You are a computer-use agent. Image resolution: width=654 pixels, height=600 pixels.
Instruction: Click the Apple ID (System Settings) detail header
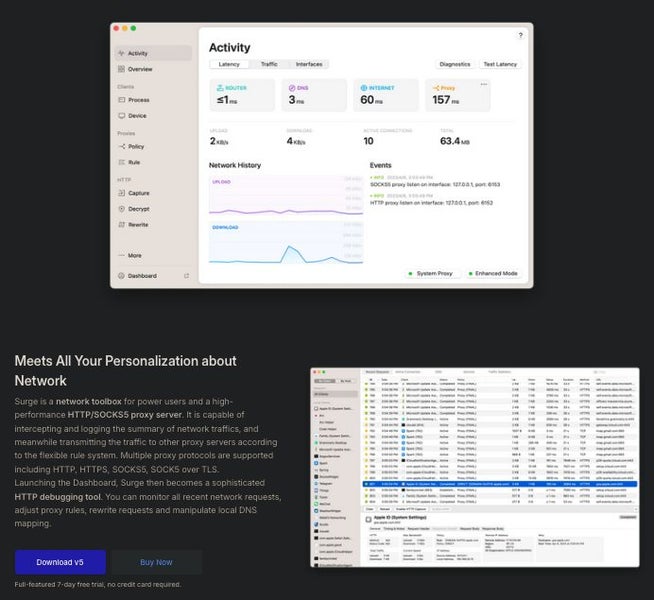coord(400,517)
